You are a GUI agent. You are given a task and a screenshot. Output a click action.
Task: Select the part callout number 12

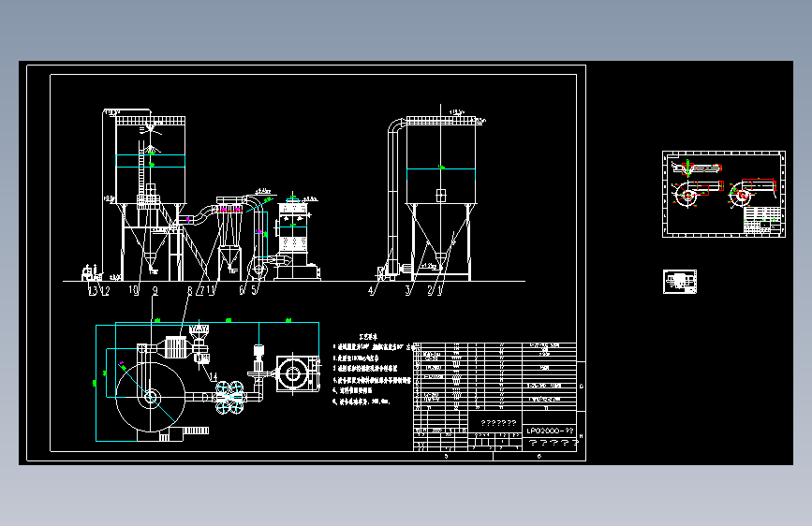click(105, 291)
